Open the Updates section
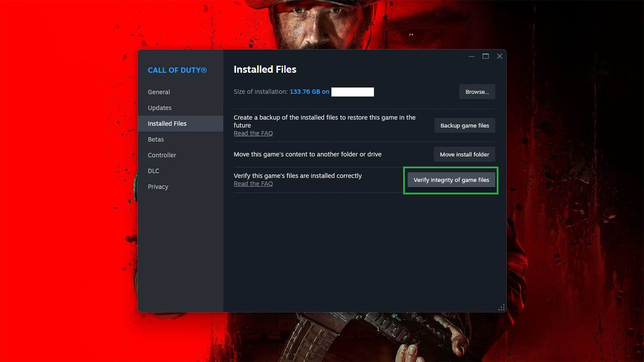This screenshot has width=644, height=362. (x=159, y=107)
